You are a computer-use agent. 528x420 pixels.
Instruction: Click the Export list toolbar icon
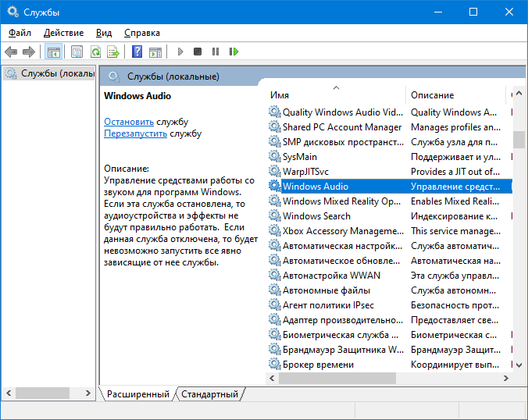pos(113,52)
